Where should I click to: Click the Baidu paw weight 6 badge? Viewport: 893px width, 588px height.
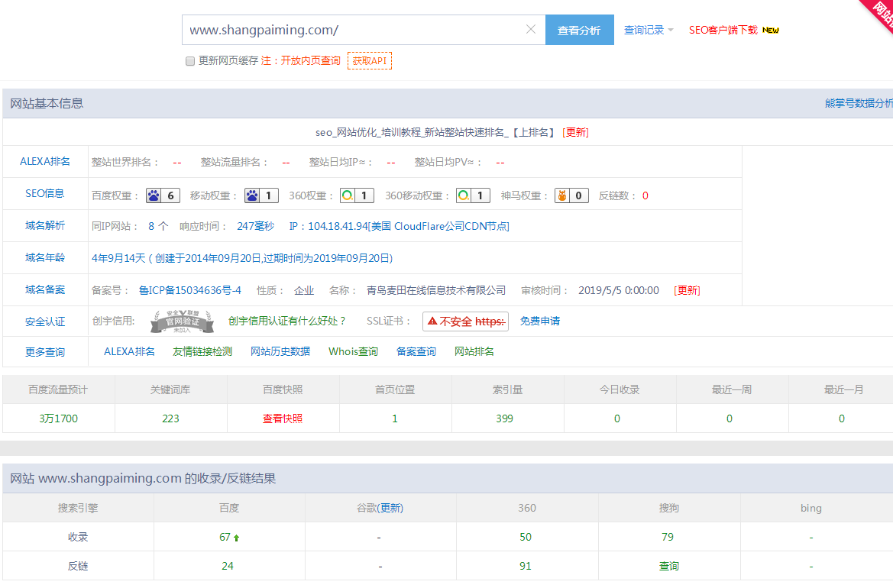pos(163,195)
